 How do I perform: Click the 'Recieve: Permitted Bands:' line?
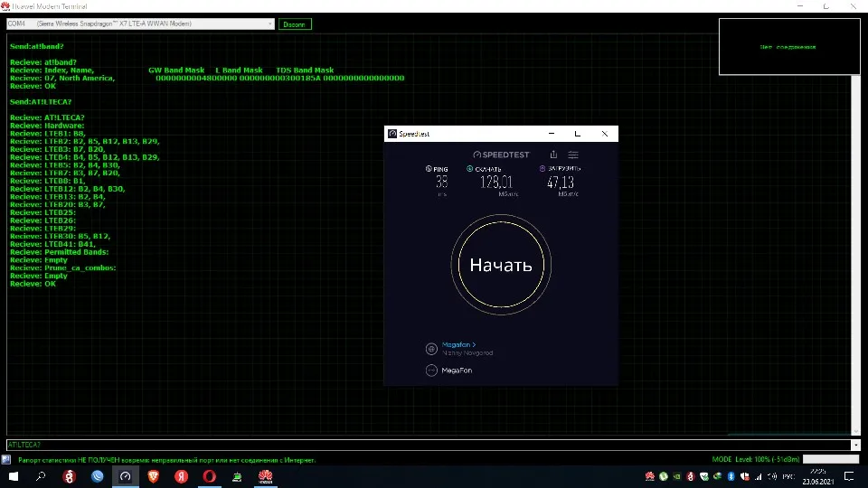[x=60, y=252]
